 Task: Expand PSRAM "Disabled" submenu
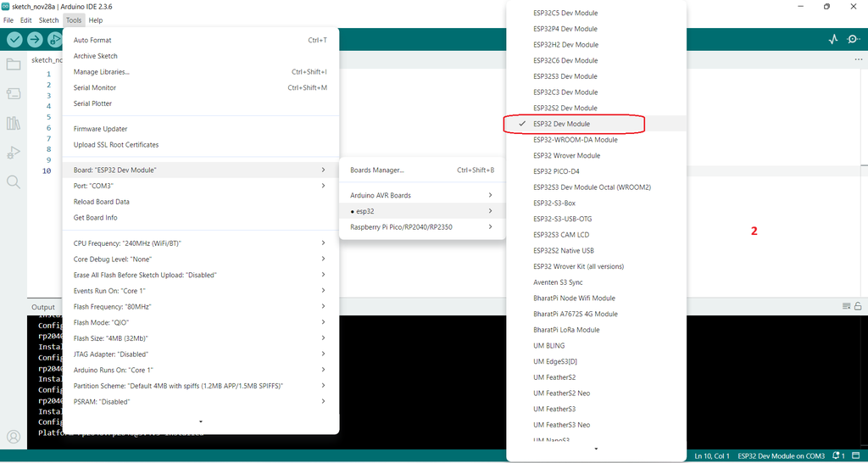[x=200, y=402]
